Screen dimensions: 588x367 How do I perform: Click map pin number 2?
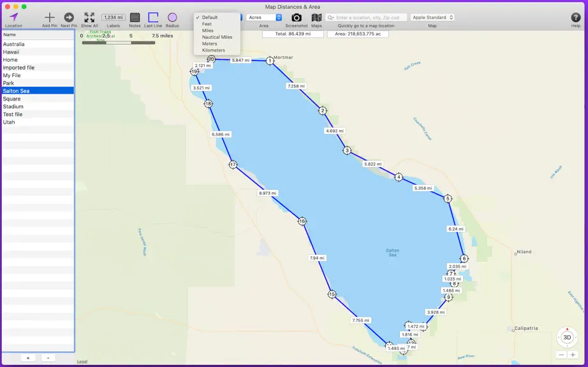323,110
